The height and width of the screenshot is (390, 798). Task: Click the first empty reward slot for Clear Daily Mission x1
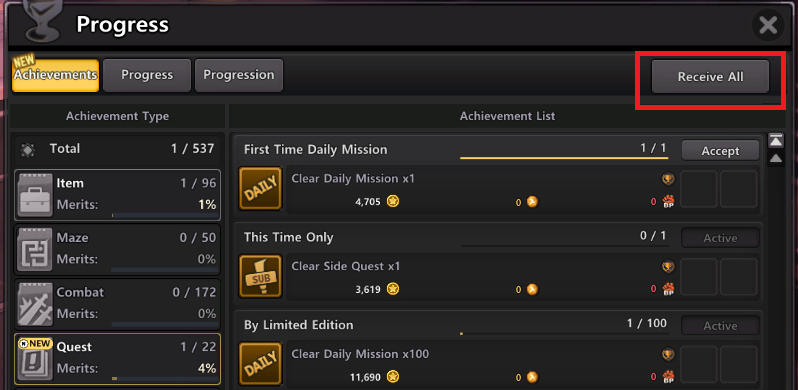(699, 189)
